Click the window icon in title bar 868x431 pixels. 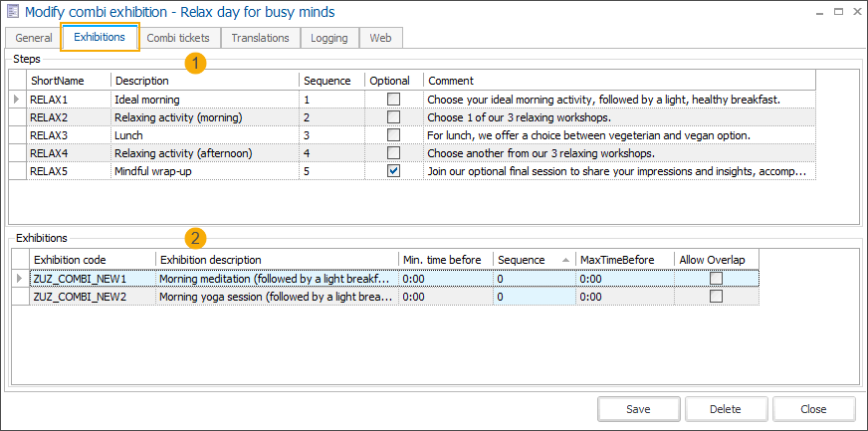(12, 12)
